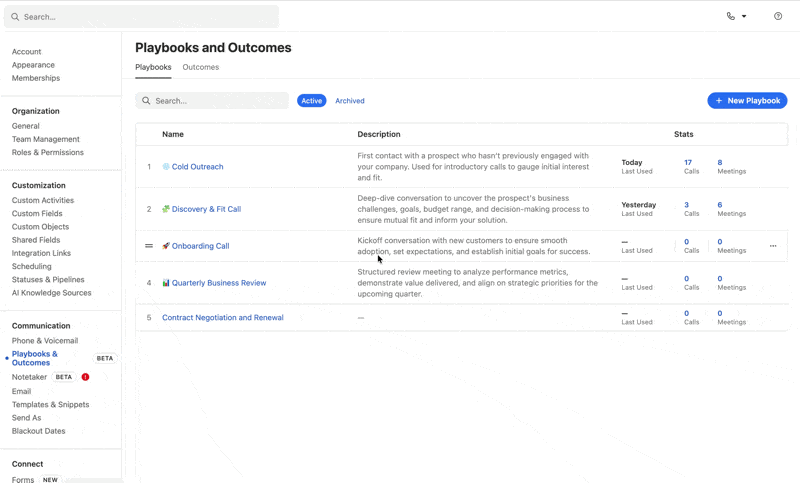Open the Cold Outreach playbook
The image size is (800, 483).
point(197,167)
